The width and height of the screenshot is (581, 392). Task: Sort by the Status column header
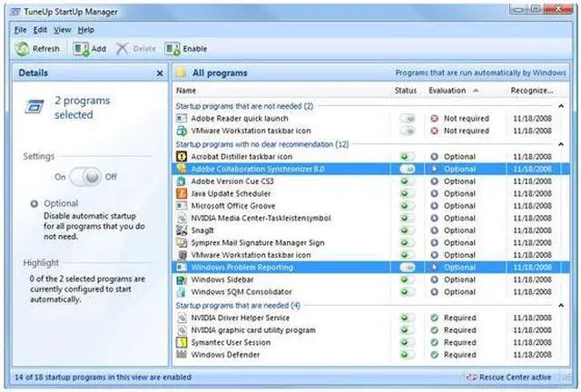click(x=406, y=91)
